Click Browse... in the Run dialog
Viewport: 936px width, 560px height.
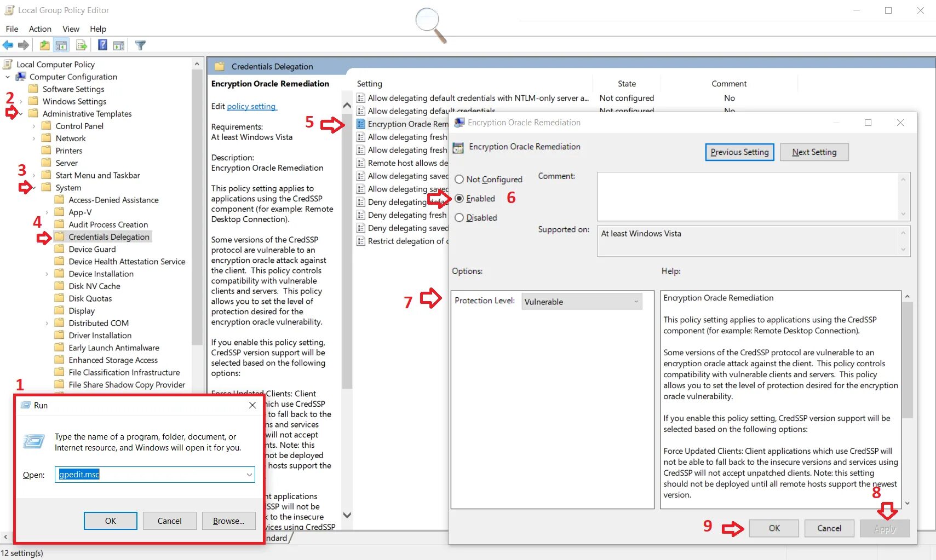[x=229, y=521]
